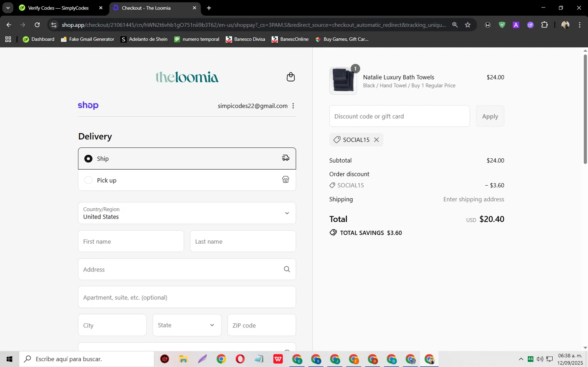Click the Natalie Luxury Bath Towels thumbnail
This screenshot has height=367, width=588.
(343, 81)
